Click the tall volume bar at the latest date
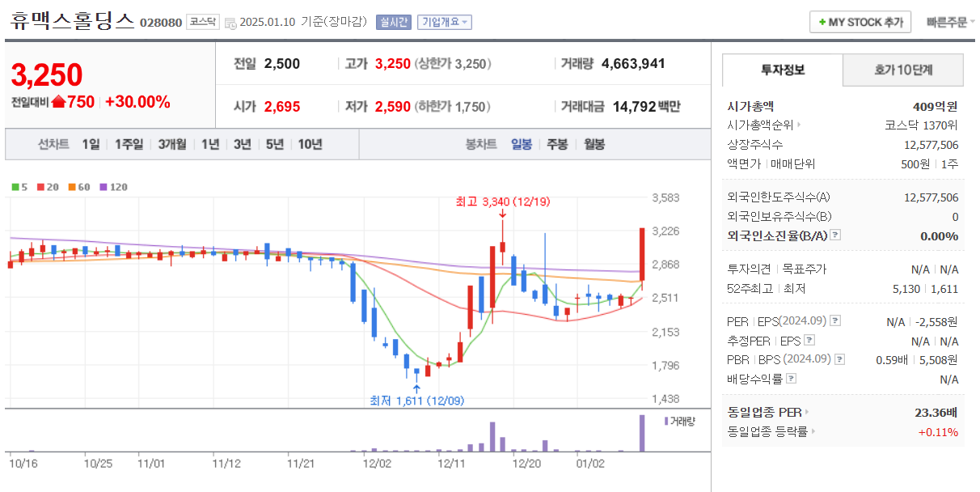Image resolution: width=980 pixels, height=492 pixels. point(643,433)
